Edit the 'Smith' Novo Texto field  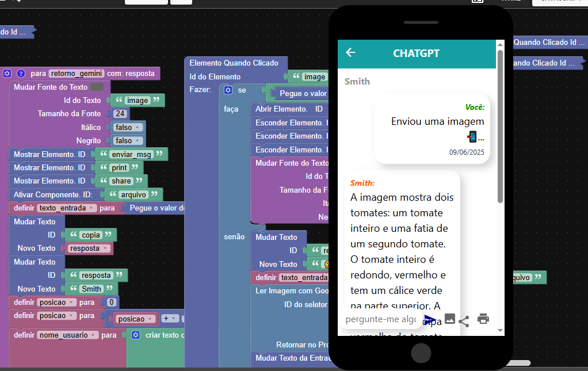[x=91, y=289]
